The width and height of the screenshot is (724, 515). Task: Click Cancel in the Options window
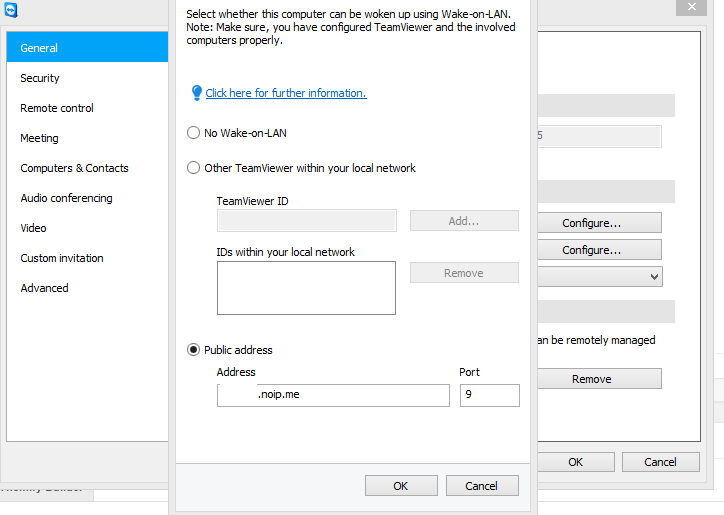click(x=660, y=462)
